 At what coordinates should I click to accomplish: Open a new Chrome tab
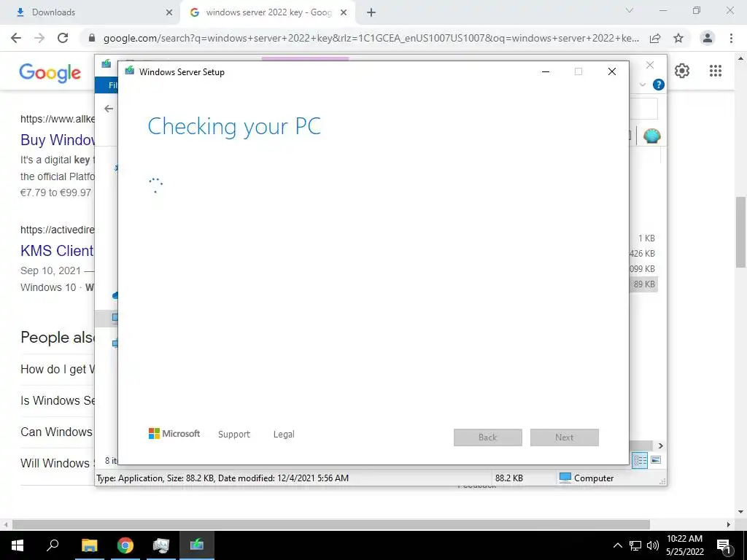pos(371,12)
